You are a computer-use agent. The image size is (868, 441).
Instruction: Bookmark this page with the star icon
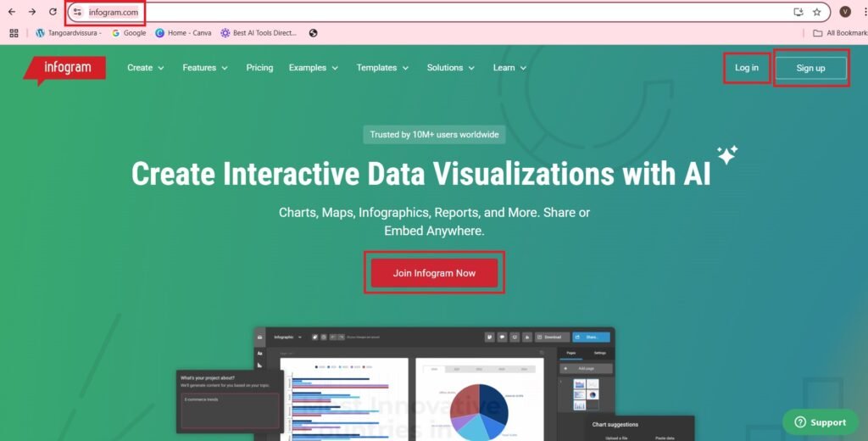[816, 12]
